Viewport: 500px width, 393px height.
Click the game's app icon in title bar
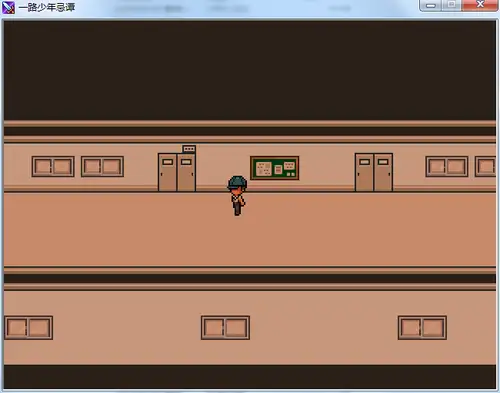tap(8, 7)
